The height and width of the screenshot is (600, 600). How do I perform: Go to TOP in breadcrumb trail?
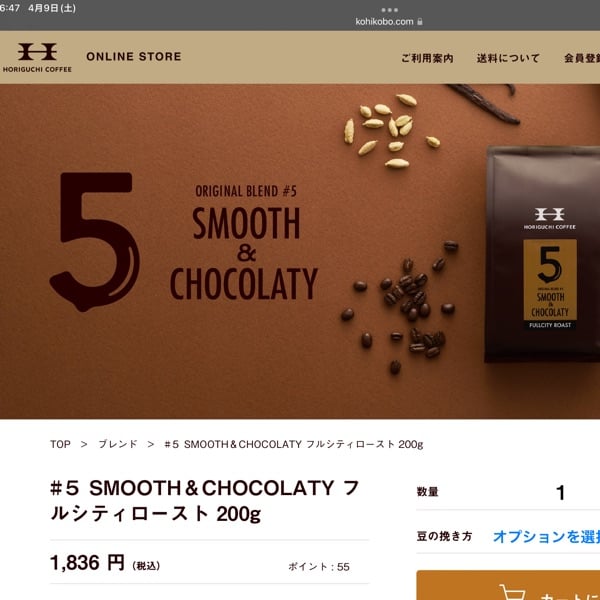(x=60, y=444)
